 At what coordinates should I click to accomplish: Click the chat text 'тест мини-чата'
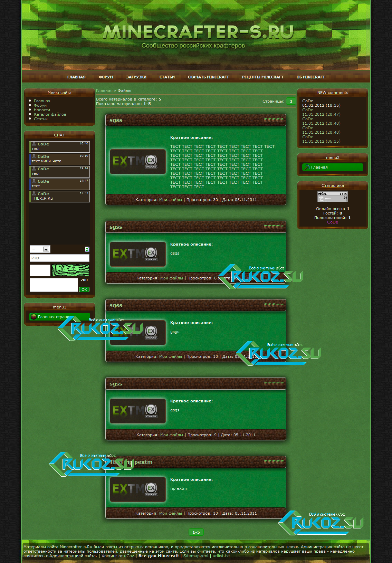pyautogui.click(x=47, y=161)
